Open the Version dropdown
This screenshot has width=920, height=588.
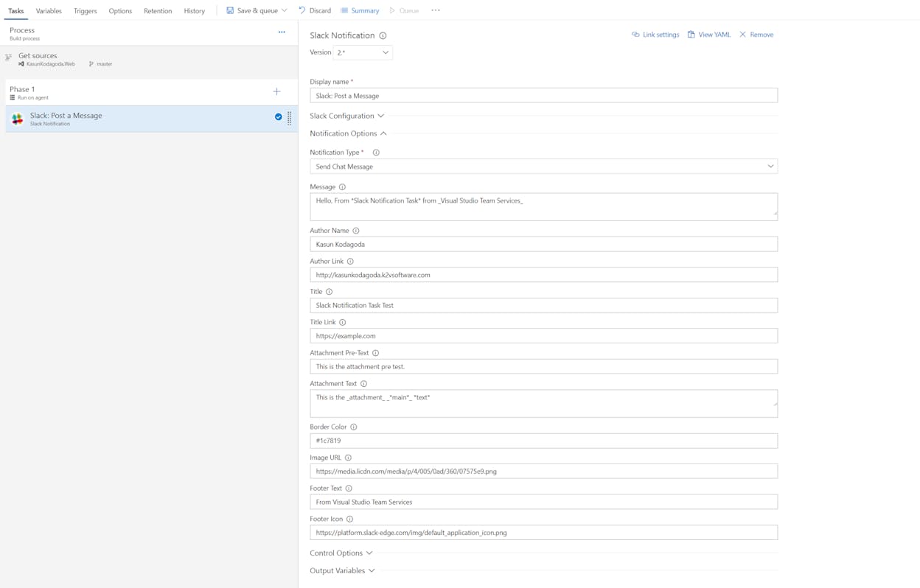tap(363, 52)
